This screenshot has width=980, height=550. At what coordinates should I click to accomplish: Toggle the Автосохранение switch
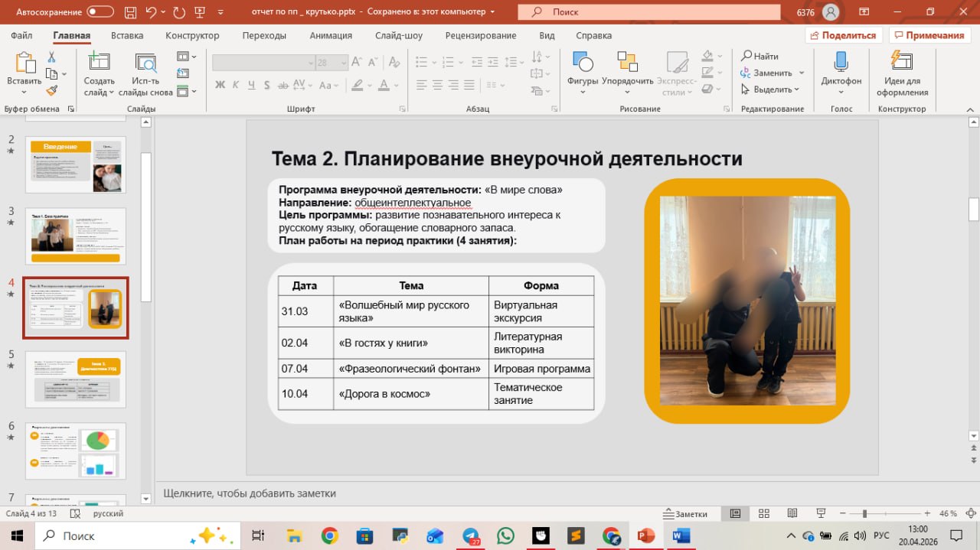(101, 12)
